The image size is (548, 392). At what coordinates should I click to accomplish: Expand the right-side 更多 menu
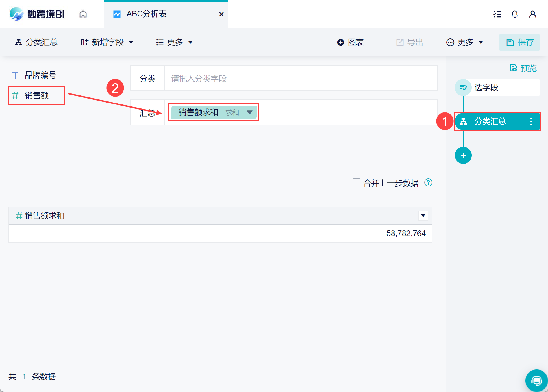(465, 42)
